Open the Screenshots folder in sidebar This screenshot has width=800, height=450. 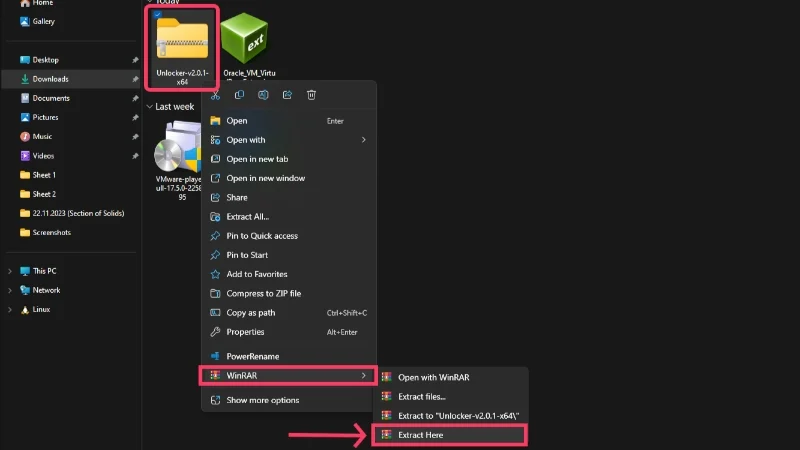[x=51, y=232]
